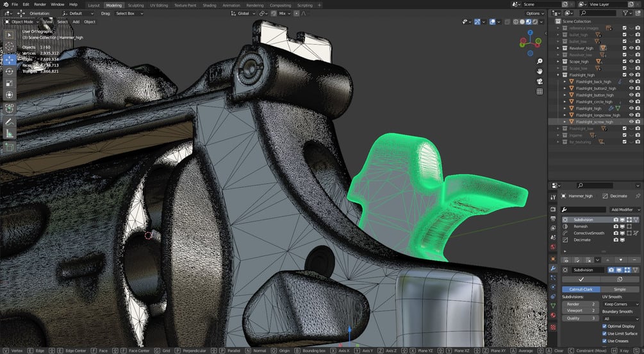The width and height of the screenshot is (644, 354).
Task: Hide Flashlight_screw_high via eye icon
Action: click(x=631, y=122)
